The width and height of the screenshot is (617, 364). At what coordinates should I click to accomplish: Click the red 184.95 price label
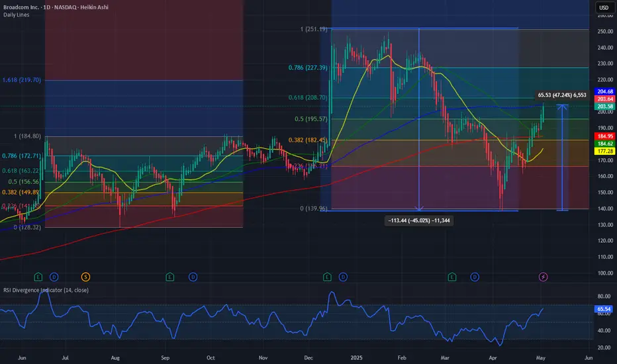[604, 136]
